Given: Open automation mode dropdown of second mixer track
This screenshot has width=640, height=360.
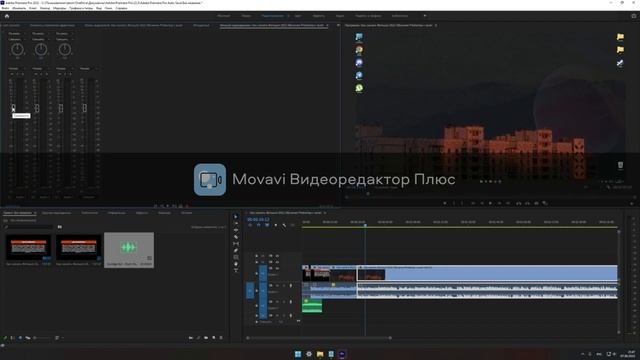Looking at the screenshot, I should [x=40, y=69].
